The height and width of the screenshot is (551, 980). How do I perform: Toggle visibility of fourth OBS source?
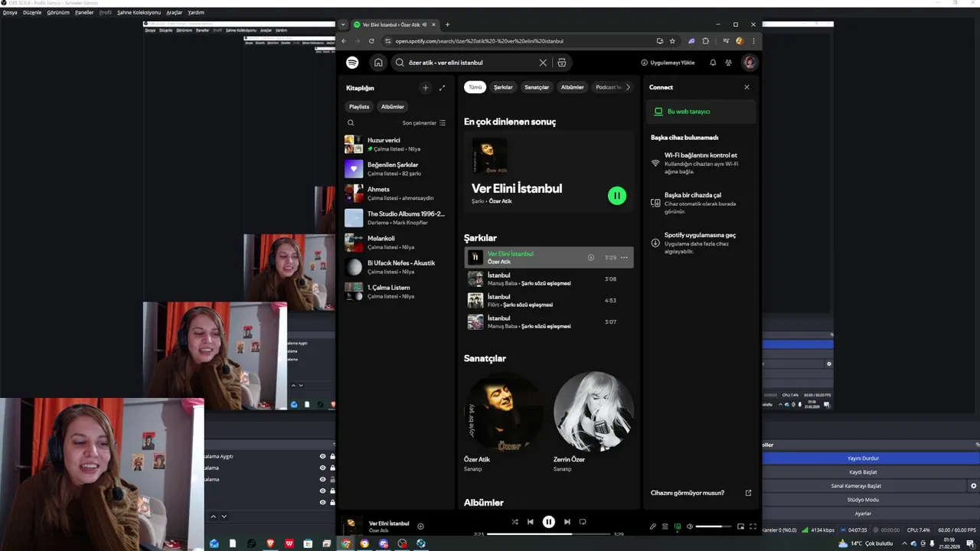pos(322,491)
